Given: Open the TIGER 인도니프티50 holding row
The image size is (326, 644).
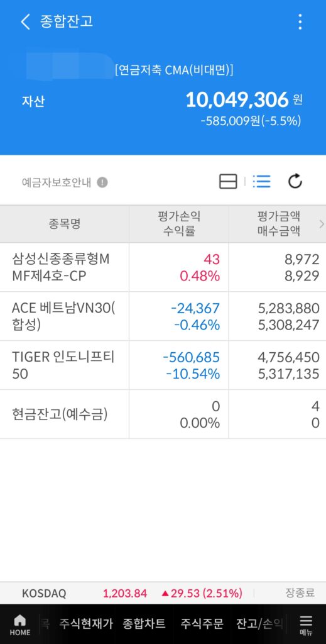Looking at the screenshot, I should (x=163, y=365).
